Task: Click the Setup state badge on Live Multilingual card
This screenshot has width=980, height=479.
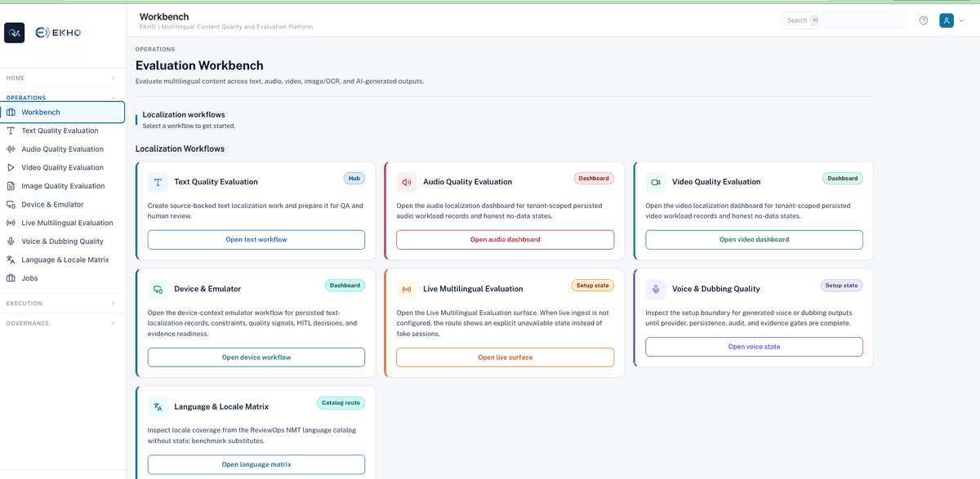Action: 593,286
